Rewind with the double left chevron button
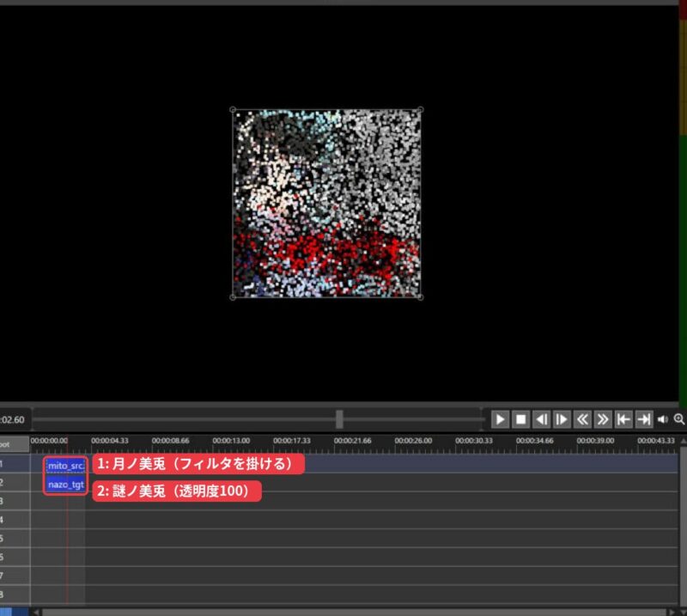The height and width of the screenshot is (616, 687). [582, 419]
